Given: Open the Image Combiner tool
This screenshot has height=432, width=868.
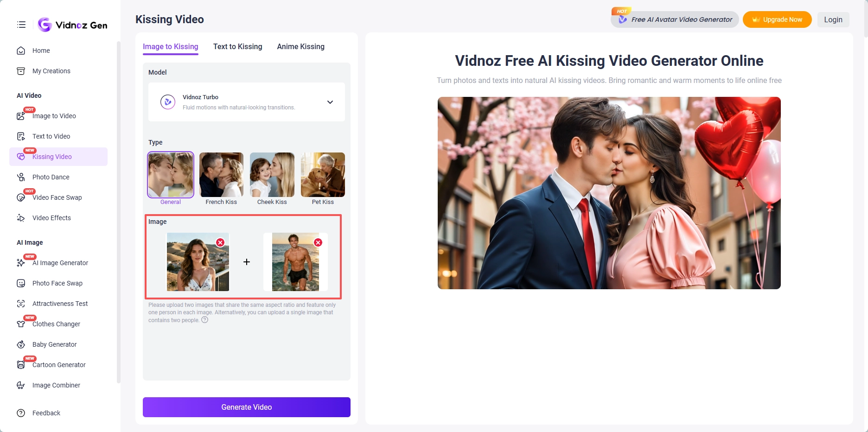Looking at the screenshot, I should 56,385.
